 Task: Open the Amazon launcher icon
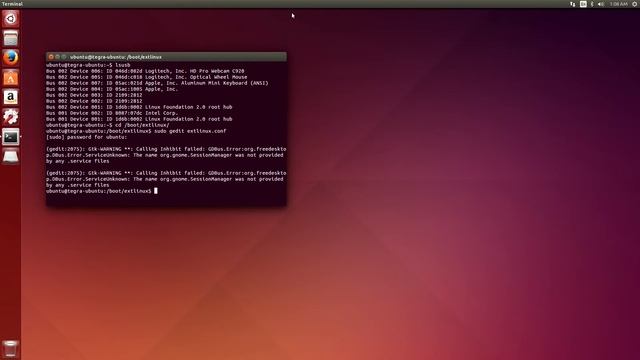[x=11, y=97]
